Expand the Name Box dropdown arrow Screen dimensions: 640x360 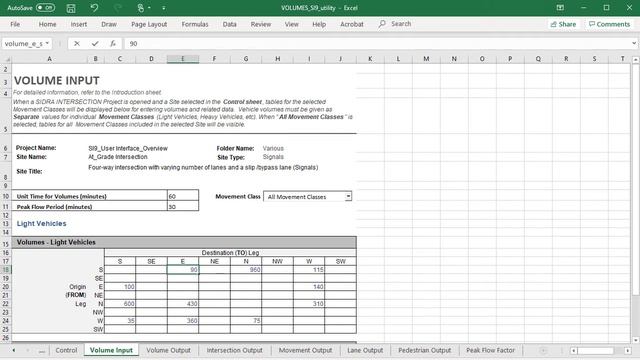[47, 43]
